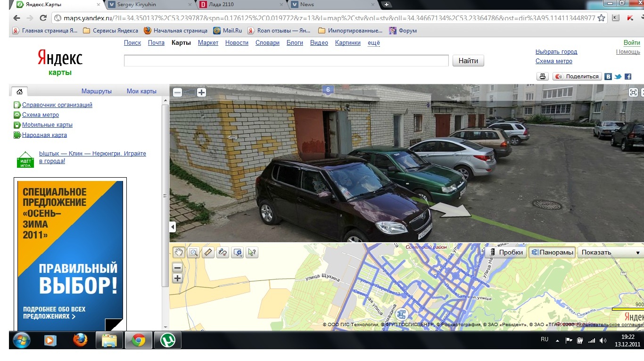This screenshot has height=361, width=644.
Task: Open the Сервисы Яндекса bookmark folder
Action: (x=111, y=30)
